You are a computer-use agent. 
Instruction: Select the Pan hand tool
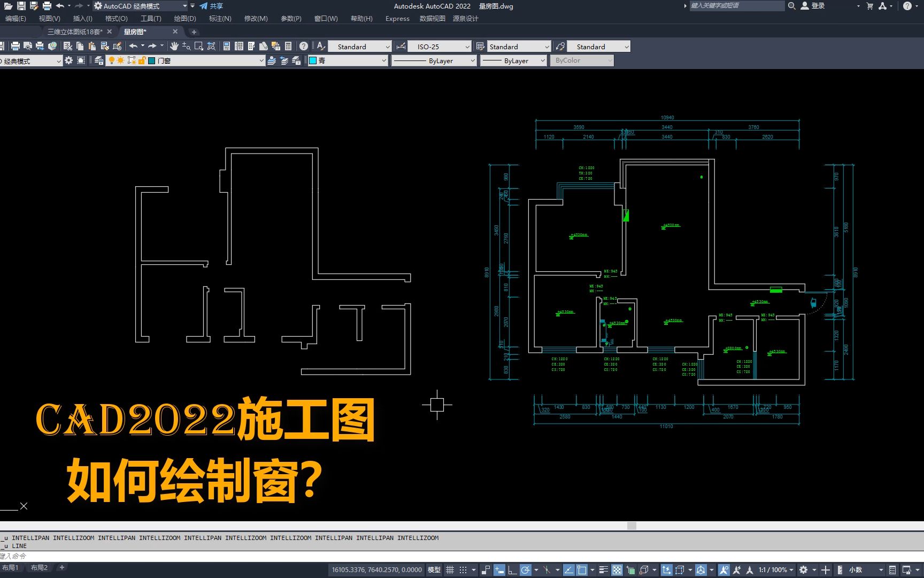click(174, 46)
